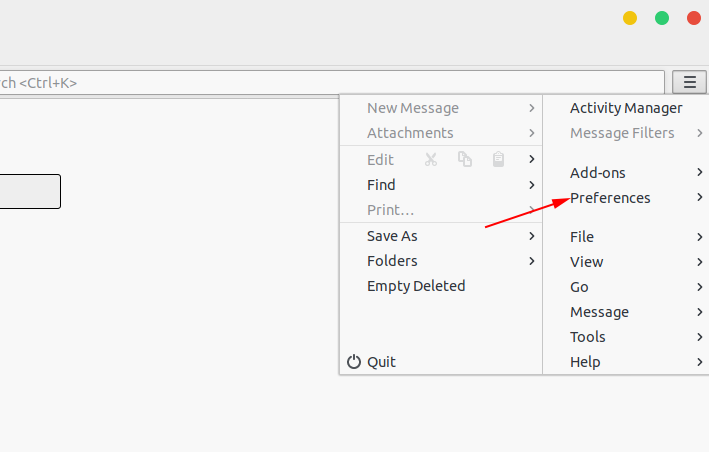Viewport: 709px width, 452px height.
Task: Focus the search field with Ctrl+K hint
Action: pos(332,83)
